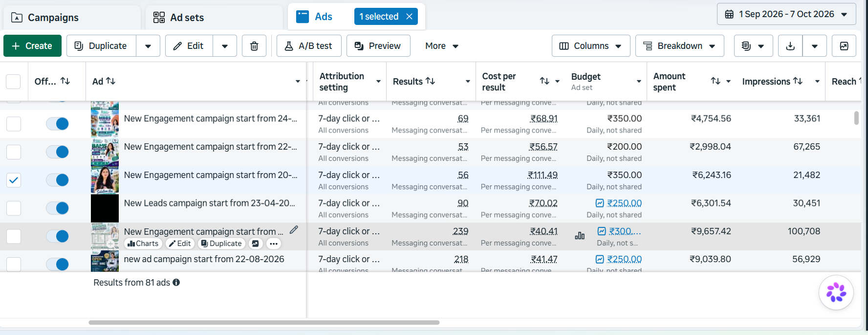Tick the select-all checkbox in header
The image size is (868, 335).
[13, 81]
